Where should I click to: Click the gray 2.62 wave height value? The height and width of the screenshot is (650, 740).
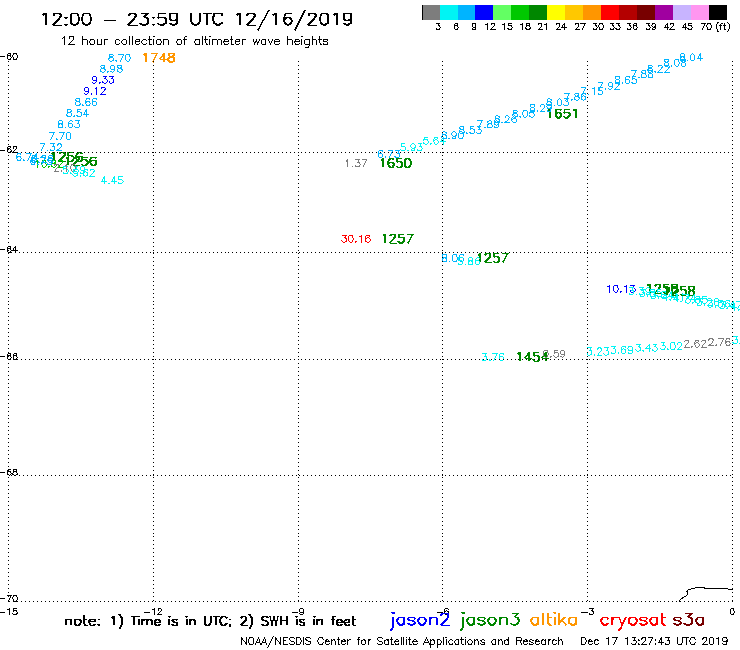click(695, 344)
